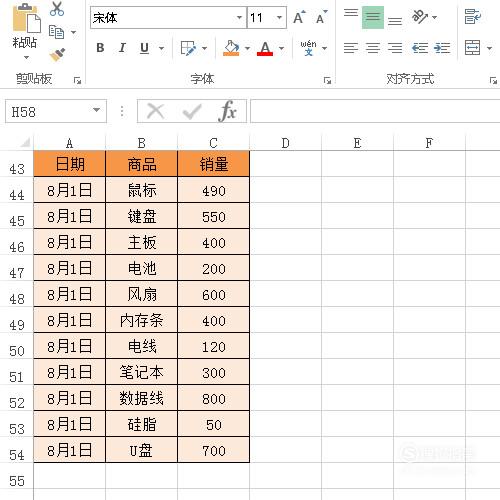Click the Paste clipboard icon

26,18
